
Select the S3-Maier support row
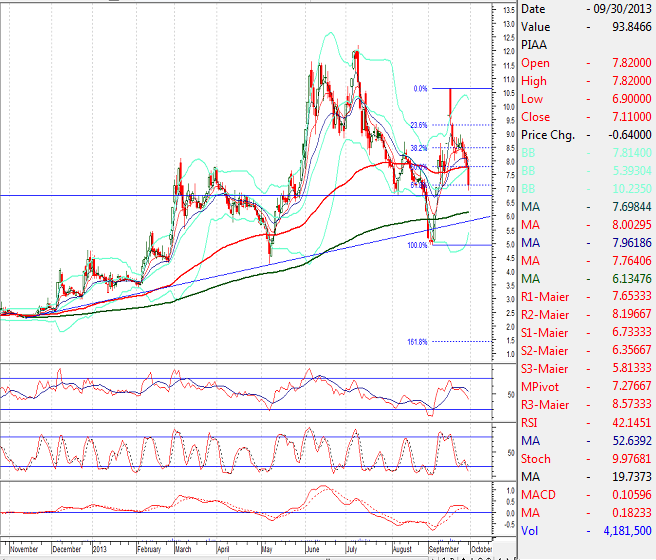(586, 369)
